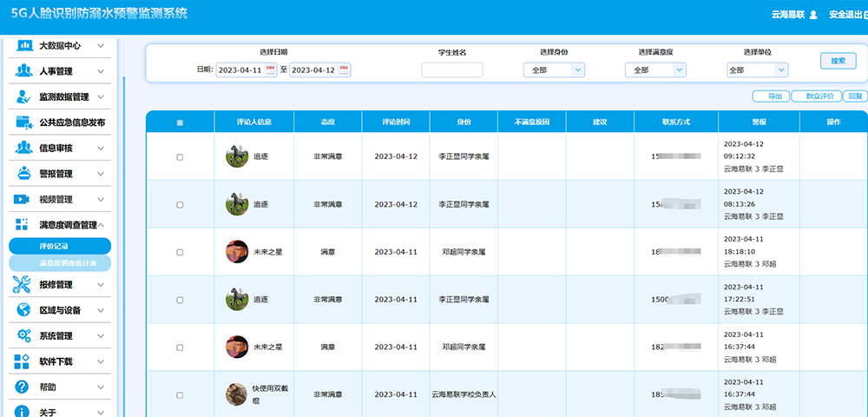The image size is (868, 417).
Task: Tick the checkbox for 快使用双截棍 row
Action: [180, 395]
